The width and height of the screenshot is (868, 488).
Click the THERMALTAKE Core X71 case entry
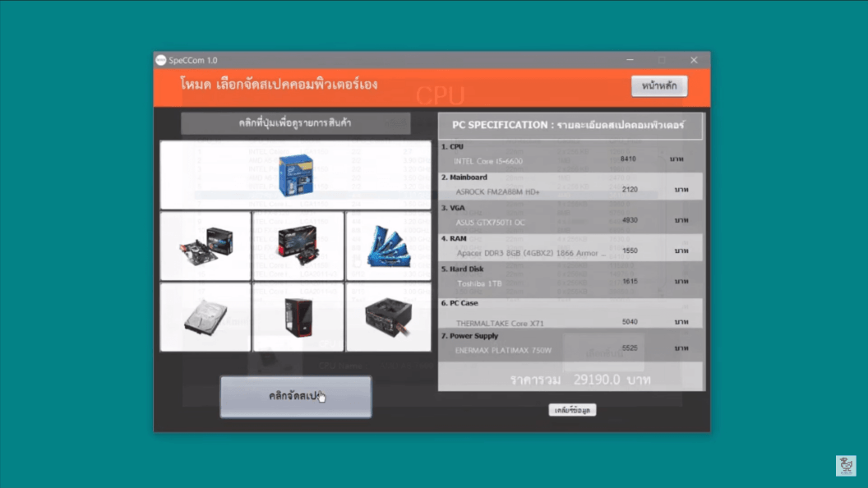tap(500, 323)
